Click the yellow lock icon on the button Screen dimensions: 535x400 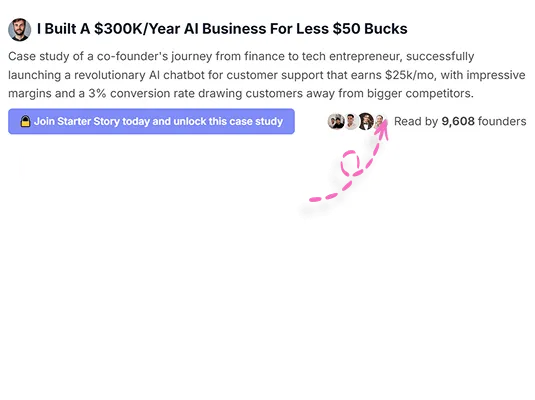tap(25, 122)
